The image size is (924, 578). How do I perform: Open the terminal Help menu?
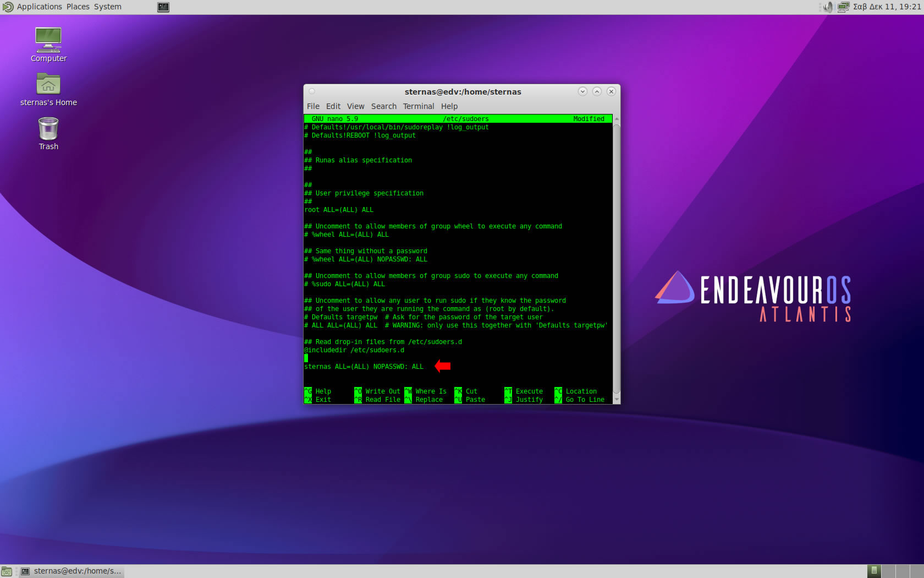(449, 106)
